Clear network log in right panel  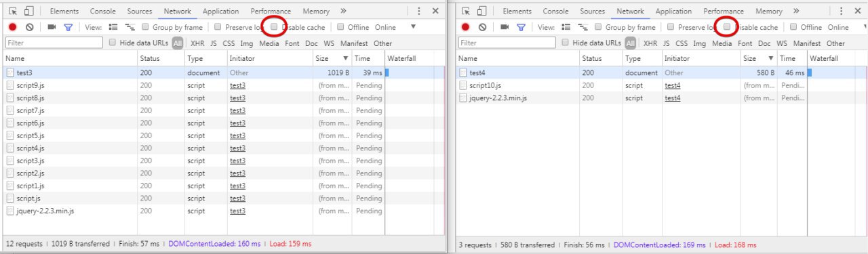click(482, 27)
